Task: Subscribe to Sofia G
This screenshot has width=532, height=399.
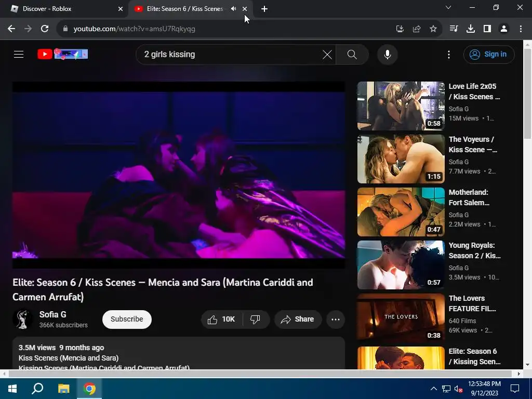Action: [127, 320]
